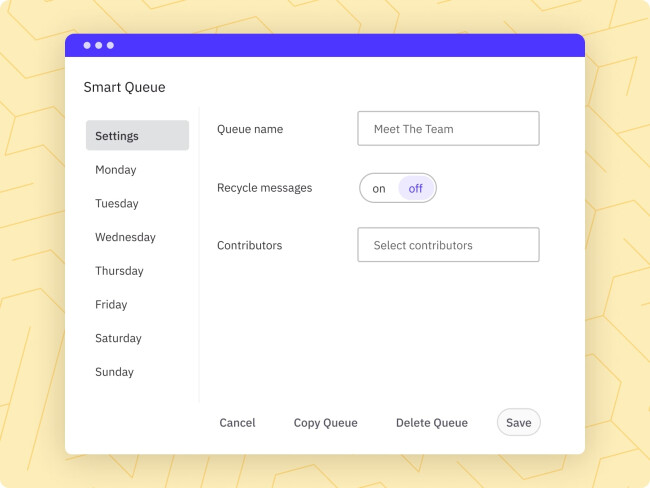Click Delete Queue
This screenshot has width=650, height=488.
tap(432, 423)
